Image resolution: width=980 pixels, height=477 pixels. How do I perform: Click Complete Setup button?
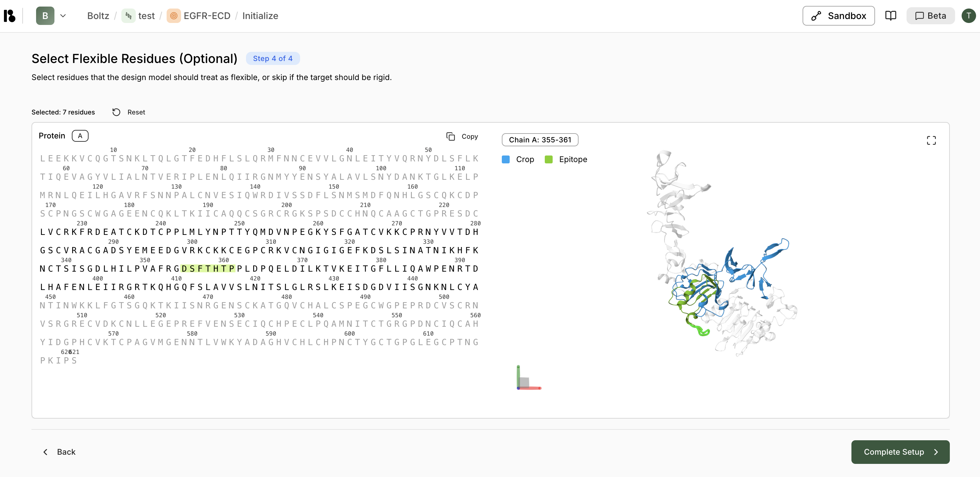(x=900, y=451)
